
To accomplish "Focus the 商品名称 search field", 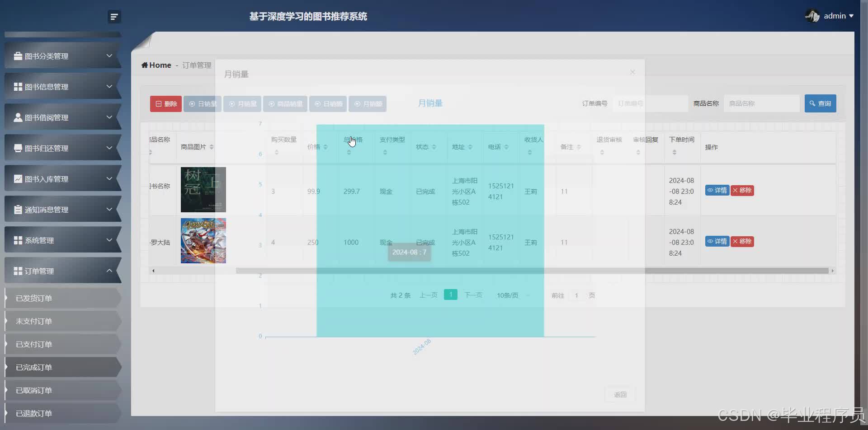I will (x=762, y=103).
